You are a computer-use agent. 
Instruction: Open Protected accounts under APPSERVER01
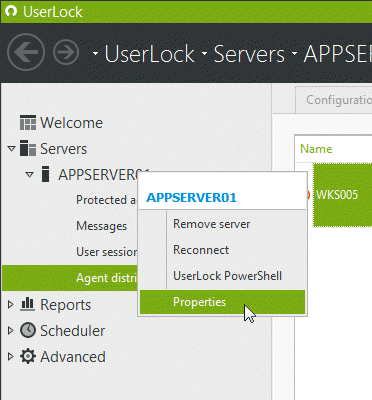(x=106, y=200)
